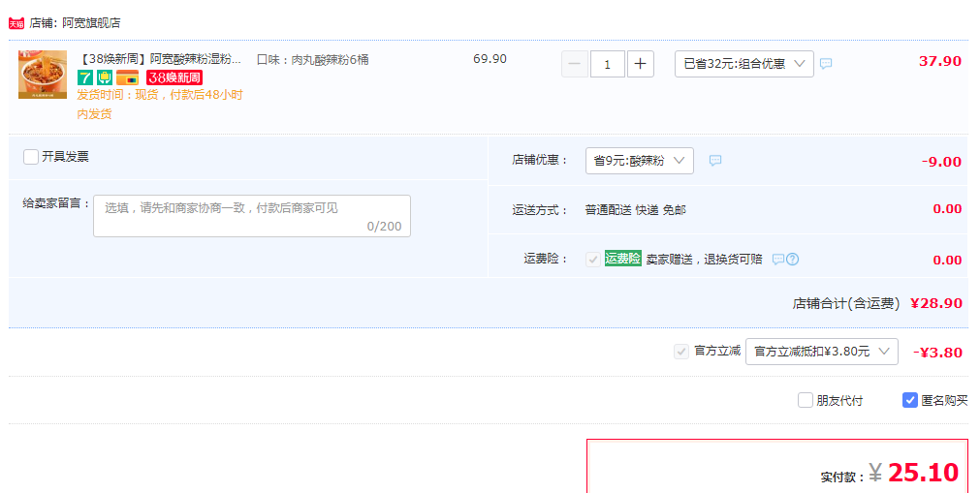The height and width of the screenshot is (493, 980).
Task: Open the 阿宽旗舰店 store link
Action: pyautogui.click(x=91, y=23)
